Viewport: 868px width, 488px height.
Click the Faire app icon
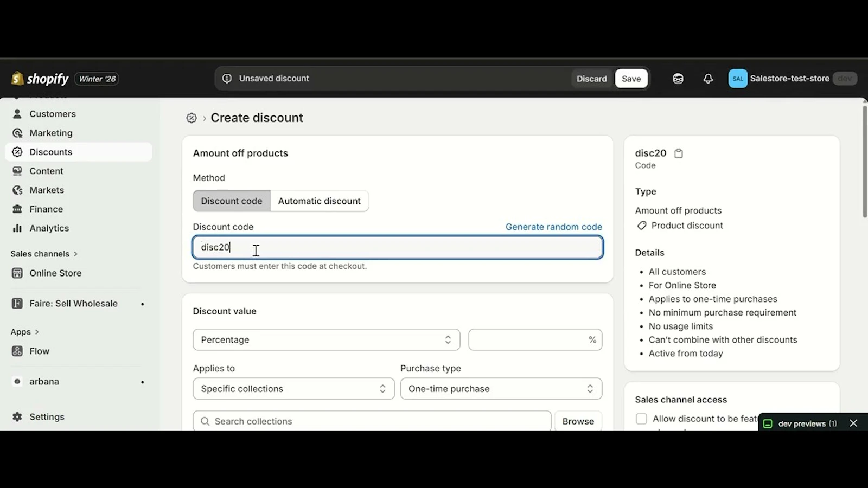(17, 304)
